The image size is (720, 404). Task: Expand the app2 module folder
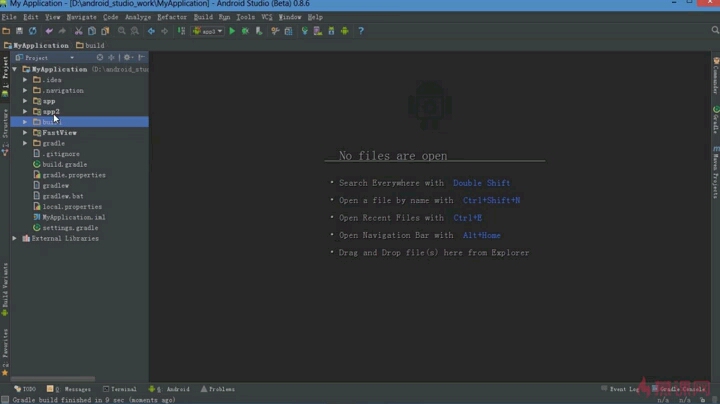25,112
